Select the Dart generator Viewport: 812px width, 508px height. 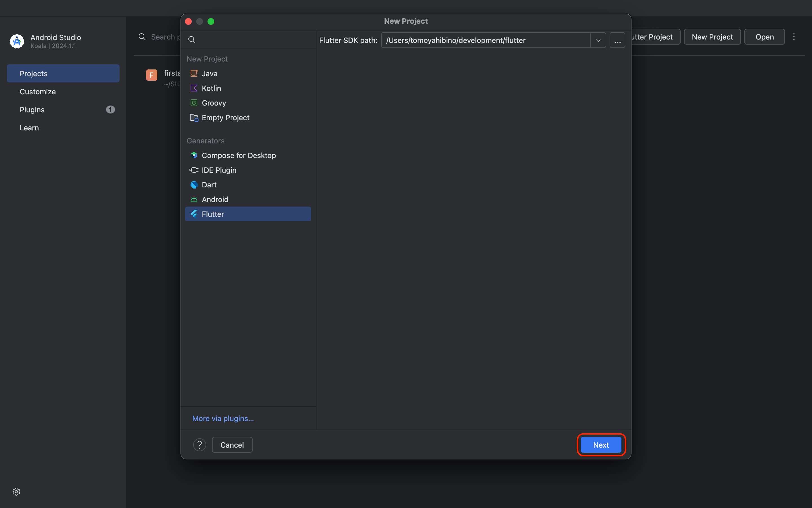(248, 185)
